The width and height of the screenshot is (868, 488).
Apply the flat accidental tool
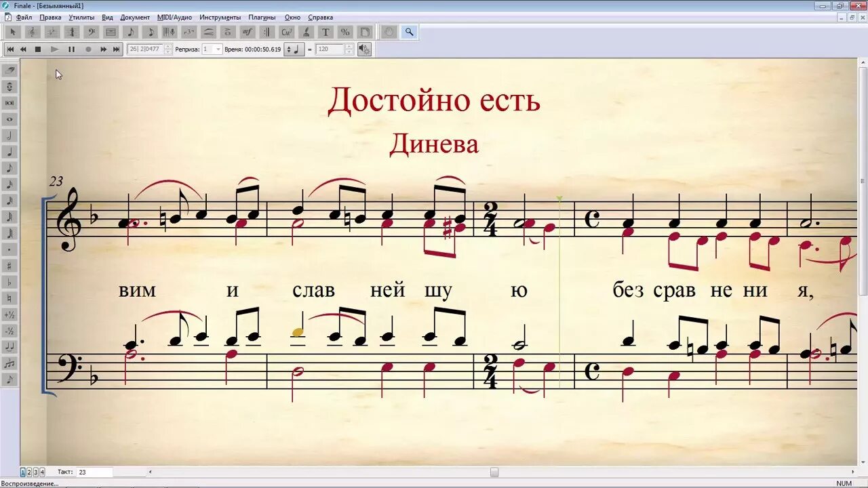[x=10, y=283]
